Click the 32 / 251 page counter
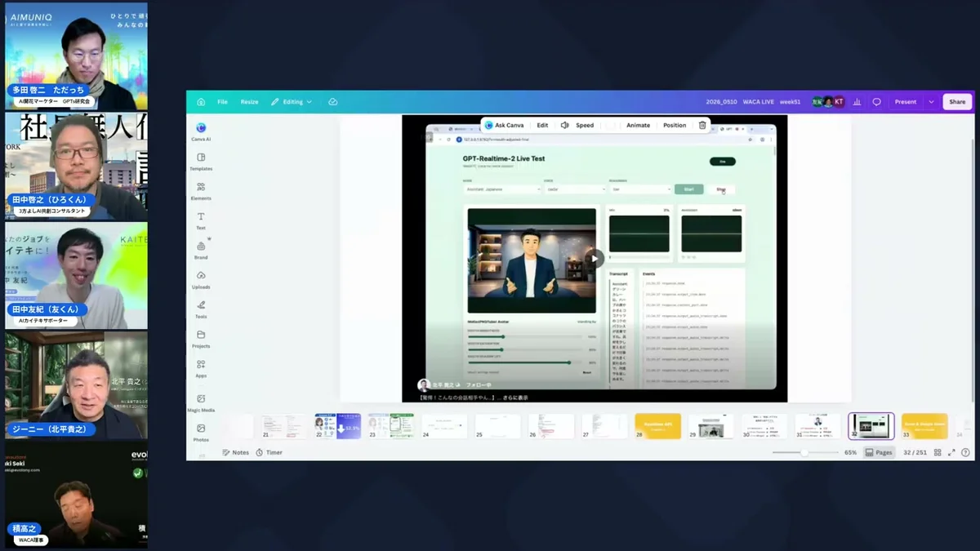 coord(915,452)
